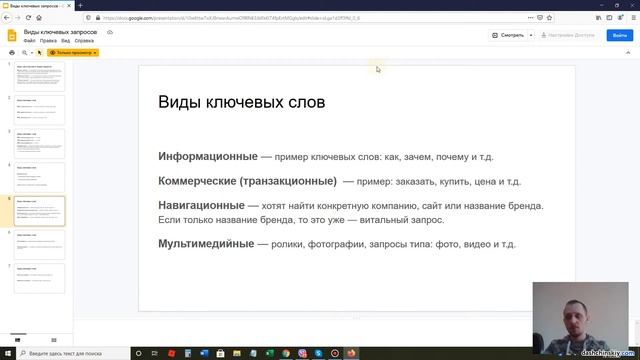Viewport: 640px width, 360px height.
Task: Switch to grid view icon
Action: click(54, 340)
